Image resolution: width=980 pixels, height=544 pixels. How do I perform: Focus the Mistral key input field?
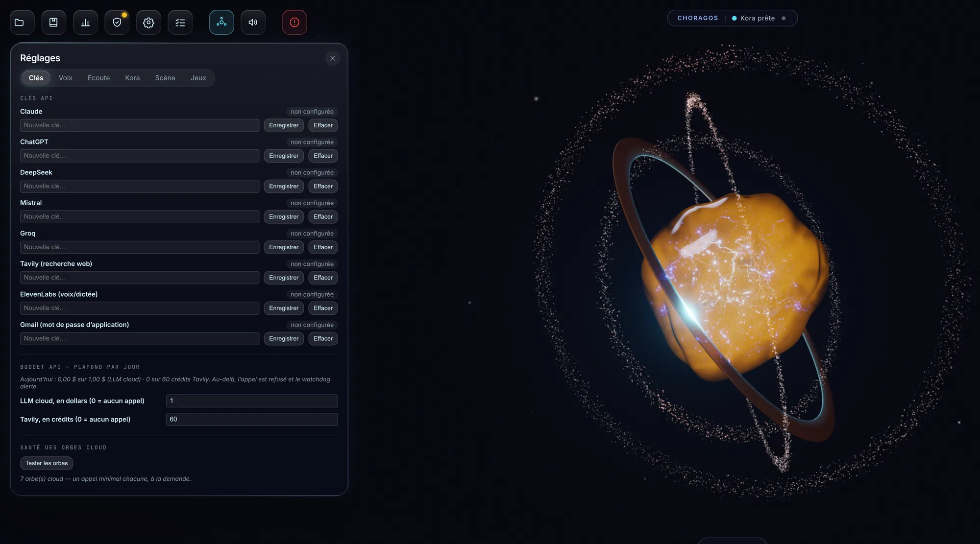tap(140, 216)
